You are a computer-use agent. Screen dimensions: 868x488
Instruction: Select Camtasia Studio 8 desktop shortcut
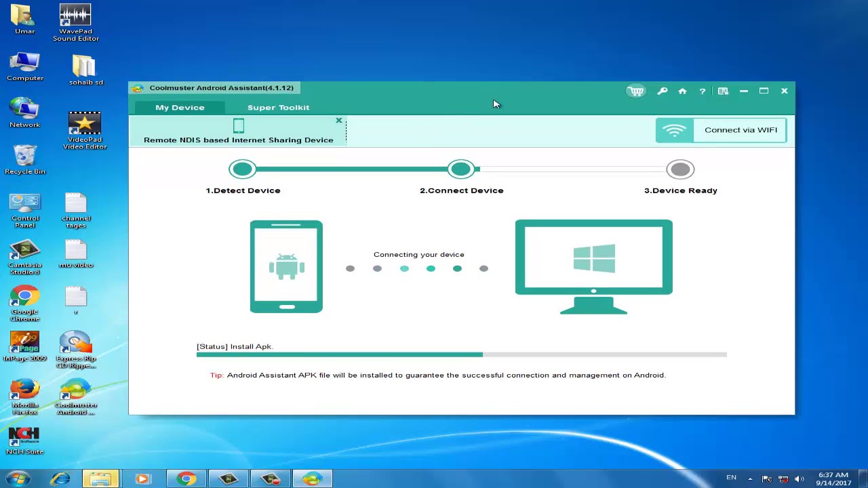pyautogui.click(x=25, y=258)
